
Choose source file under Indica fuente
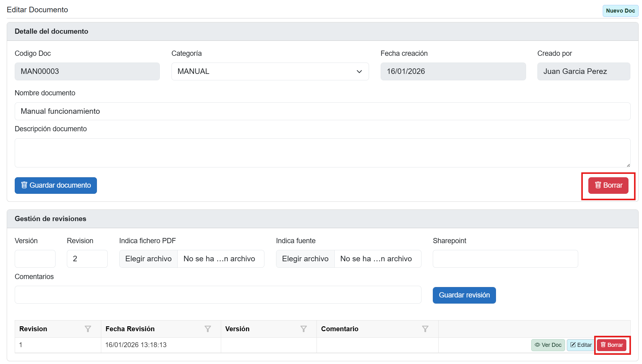pyautogui.click(x=305, y=259)
